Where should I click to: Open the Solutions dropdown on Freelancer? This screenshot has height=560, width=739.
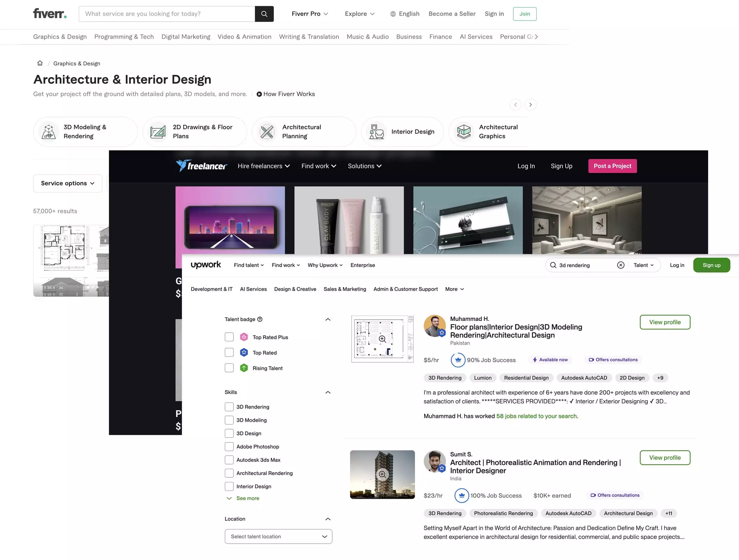(364, 166)
